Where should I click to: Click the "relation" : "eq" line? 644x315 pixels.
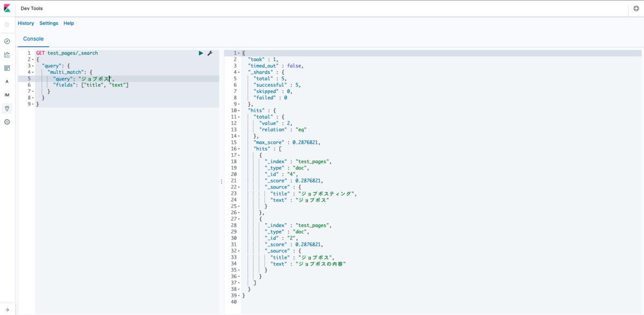(282, 130)
